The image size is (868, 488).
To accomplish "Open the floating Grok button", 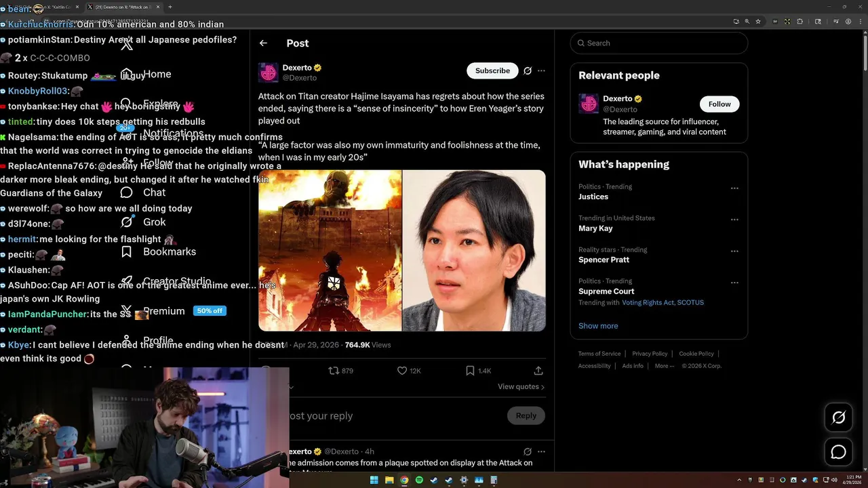I will 838,418.
